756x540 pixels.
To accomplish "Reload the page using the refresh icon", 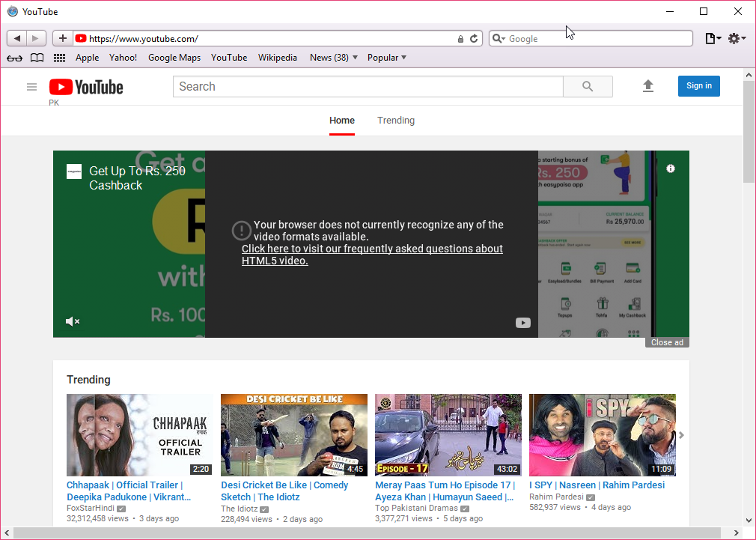I will [x=474, y=39].
